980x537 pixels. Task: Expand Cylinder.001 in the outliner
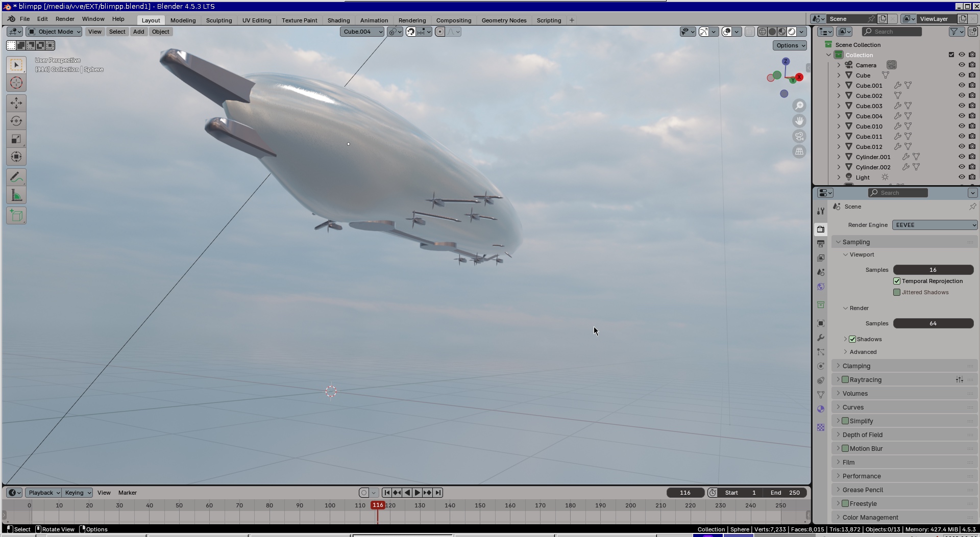[x=839, y=157]
